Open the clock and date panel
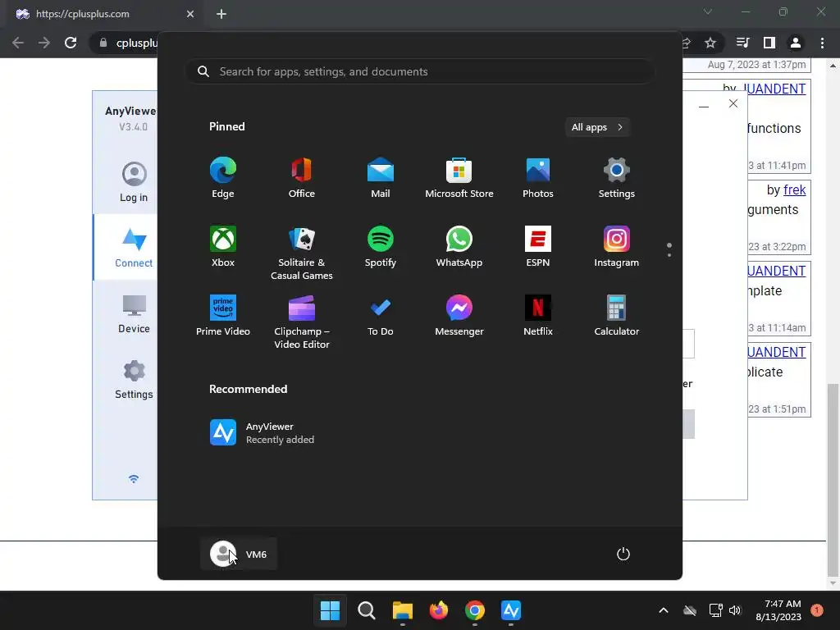Screen dimensions: 840x630 (778, 610)
